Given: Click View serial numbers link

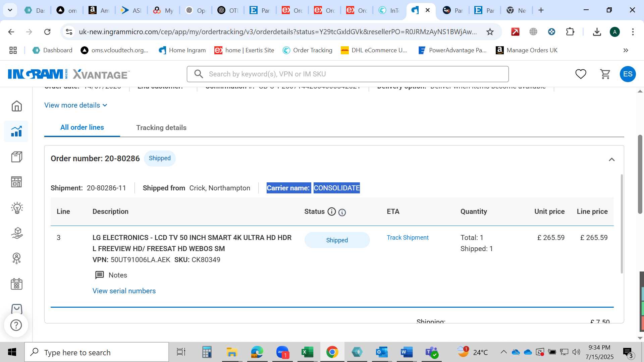Looking at the screenshot, I should [x=124, y=291].
